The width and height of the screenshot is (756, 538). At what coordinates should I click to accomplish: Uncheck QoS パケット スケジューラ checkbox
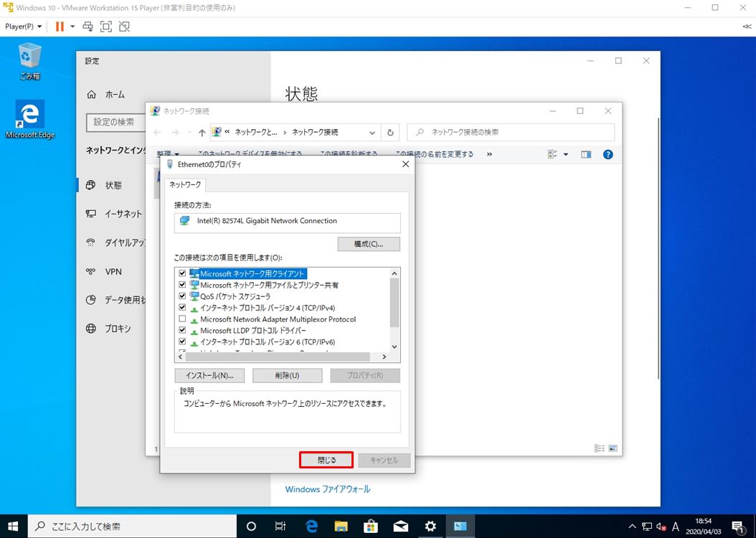point(182,296)
